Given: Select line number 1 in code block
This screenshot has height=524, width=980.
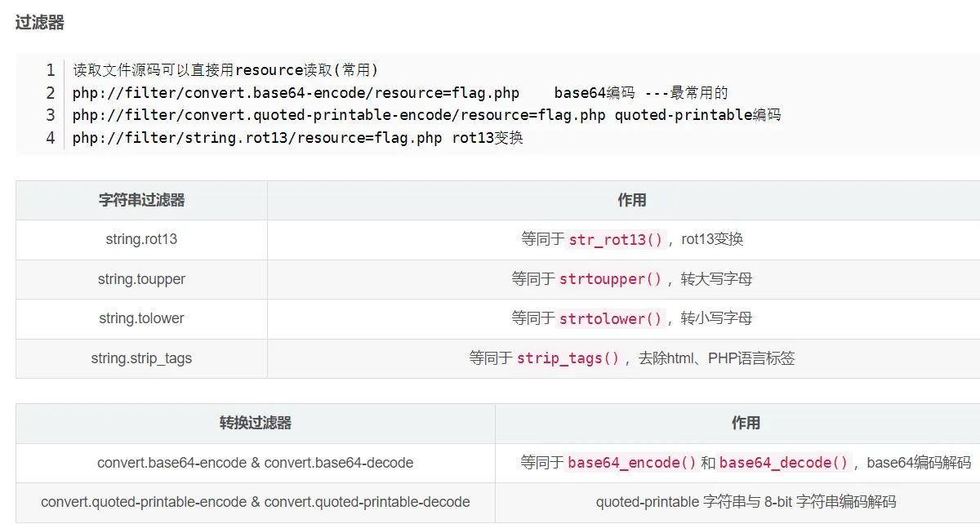Looking at the screenshot, I should pos(51,70).
